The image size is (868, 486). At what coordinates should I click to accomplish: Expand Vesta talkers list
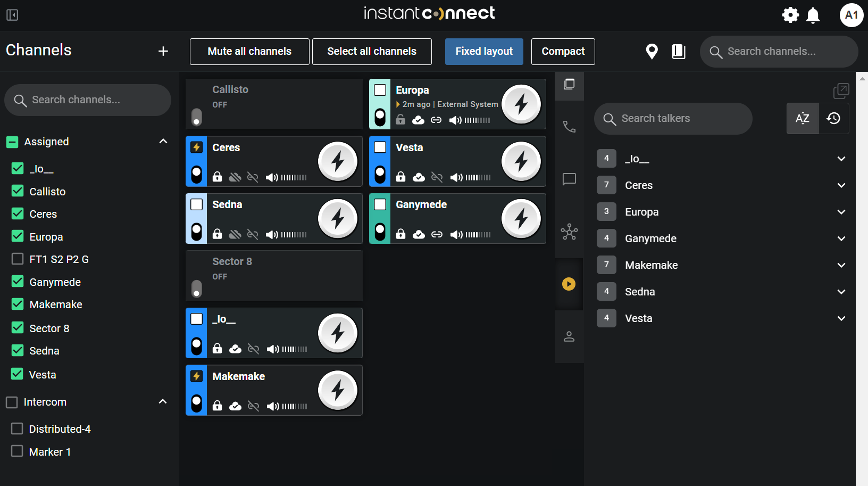(x=841, y=318)
